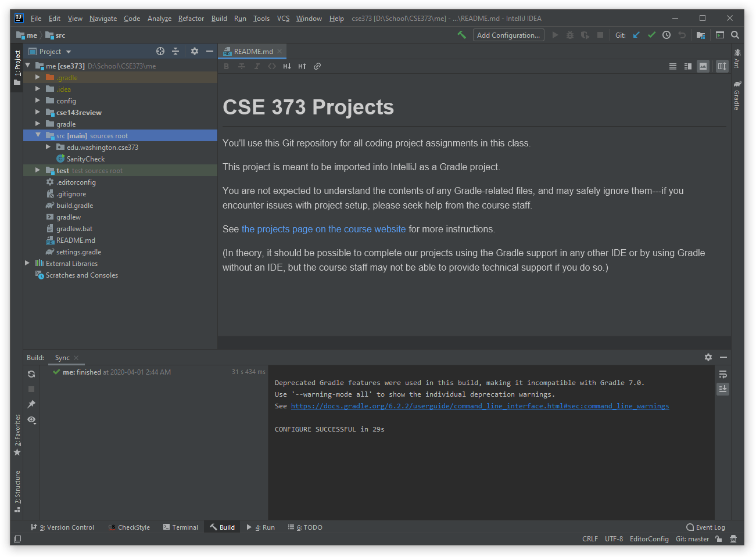Click CRLF line separator in the status bar

coord(590,539)
